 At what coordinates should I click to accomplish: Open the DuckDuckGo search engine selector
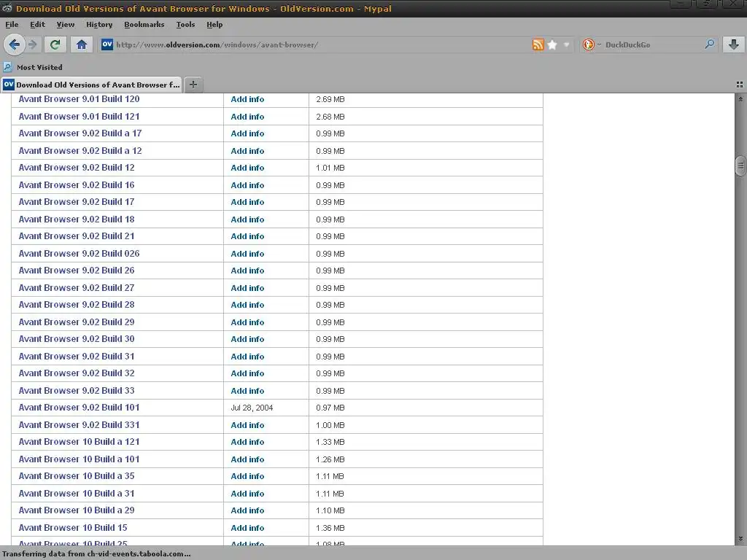(x=591, y=44)
